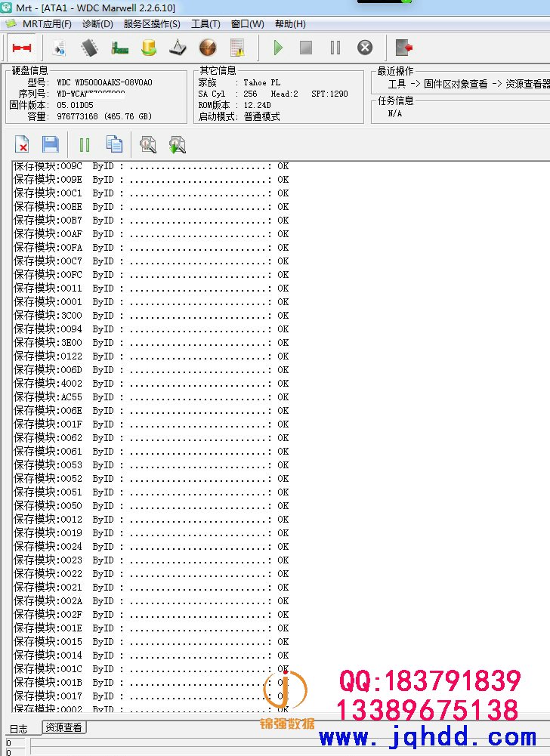Click the Mrt app icon in title bar
The height and width of the screenshot is (756, 550).
point(6,8)
